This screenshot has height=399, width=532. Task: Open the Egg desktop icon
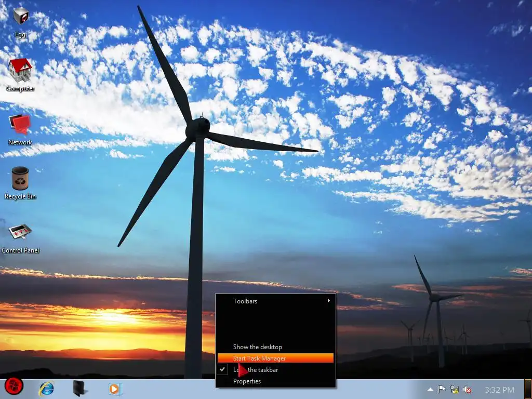(20, 22)
